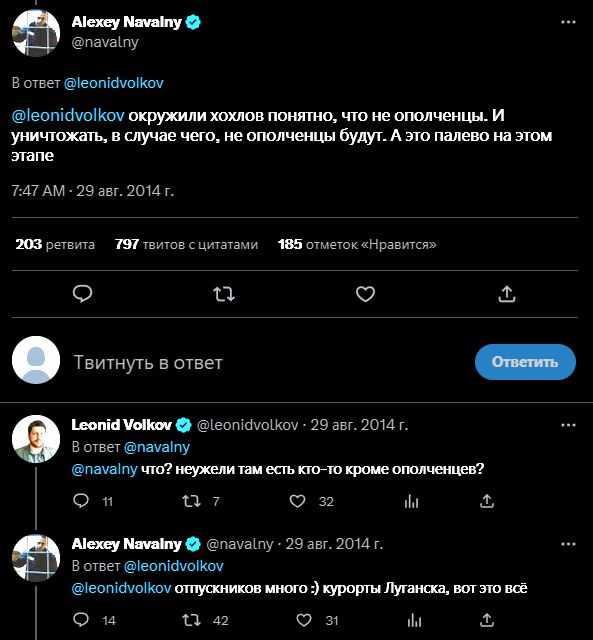Like Leonid Volkov's reply tweet

(297, 501)
